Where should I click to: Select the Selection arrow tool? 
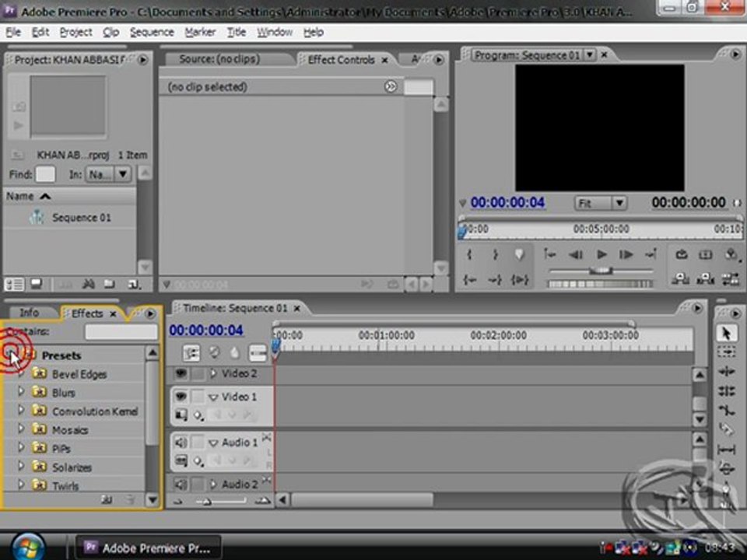pyautogui.click(x=726, y=334)
